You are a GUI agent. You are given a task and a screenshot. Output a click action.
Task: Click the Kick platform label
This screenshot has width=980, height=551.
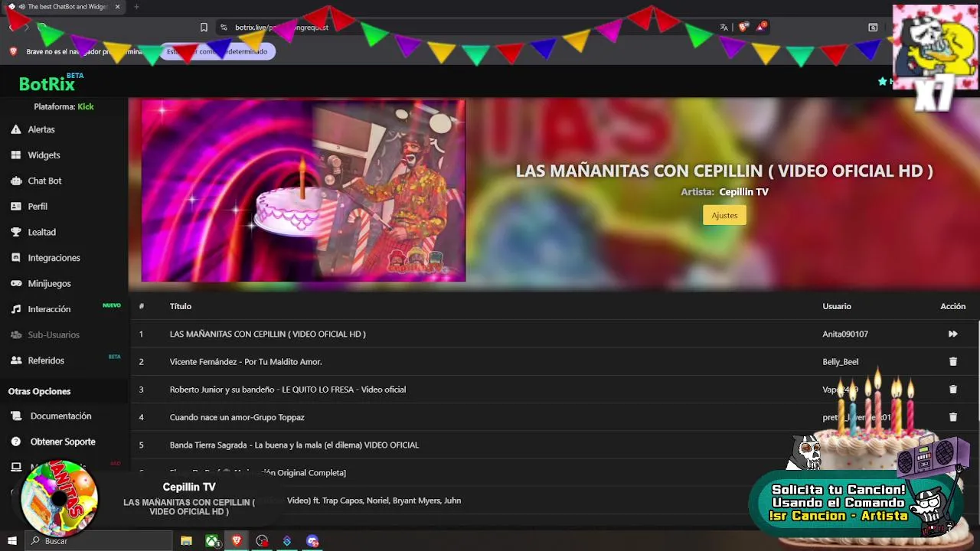(x=85, y=106)
